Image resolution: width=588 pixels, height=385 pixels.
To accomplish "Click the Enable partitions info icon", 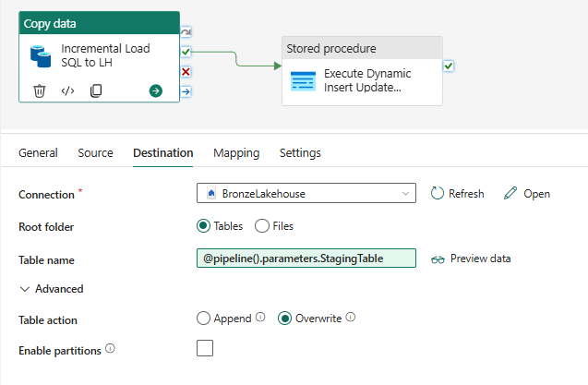I will [110, 349].
